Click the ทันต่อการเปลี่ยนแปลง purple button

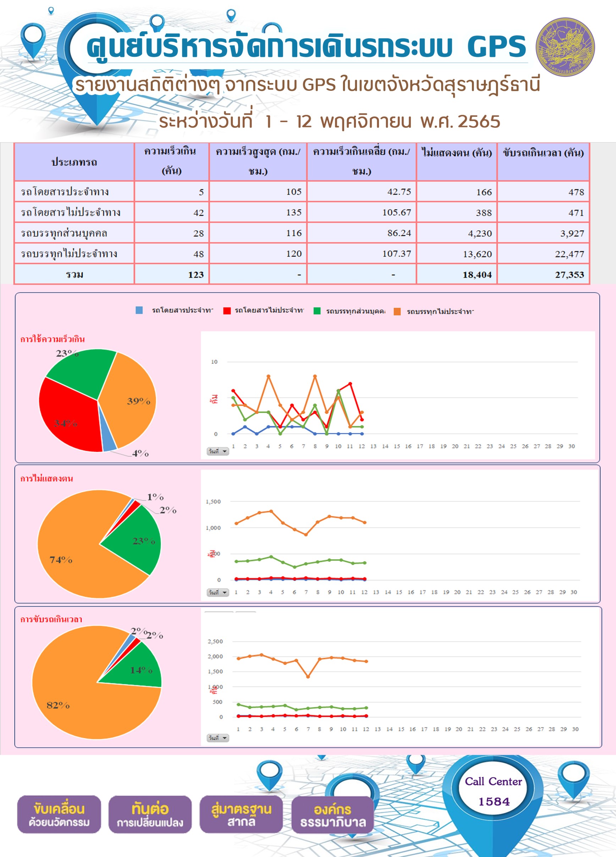[x=150, y=814]
